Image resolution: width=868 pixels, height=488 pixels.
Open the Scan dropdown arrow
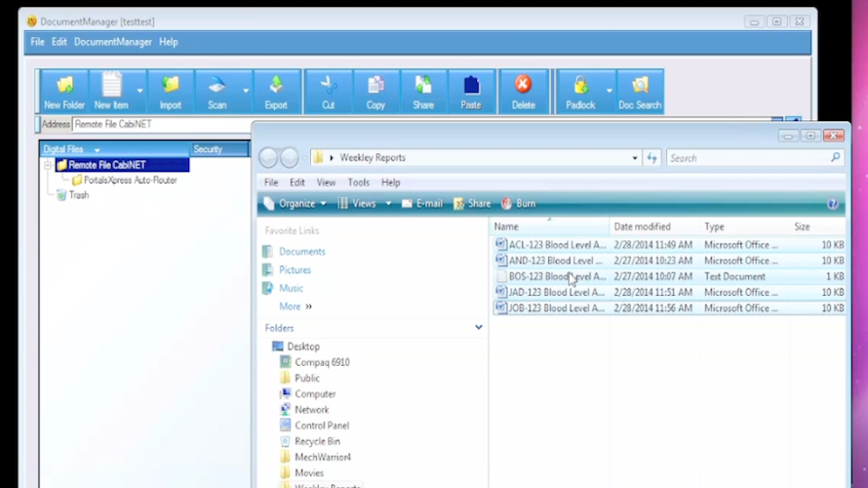click(246, 92)
